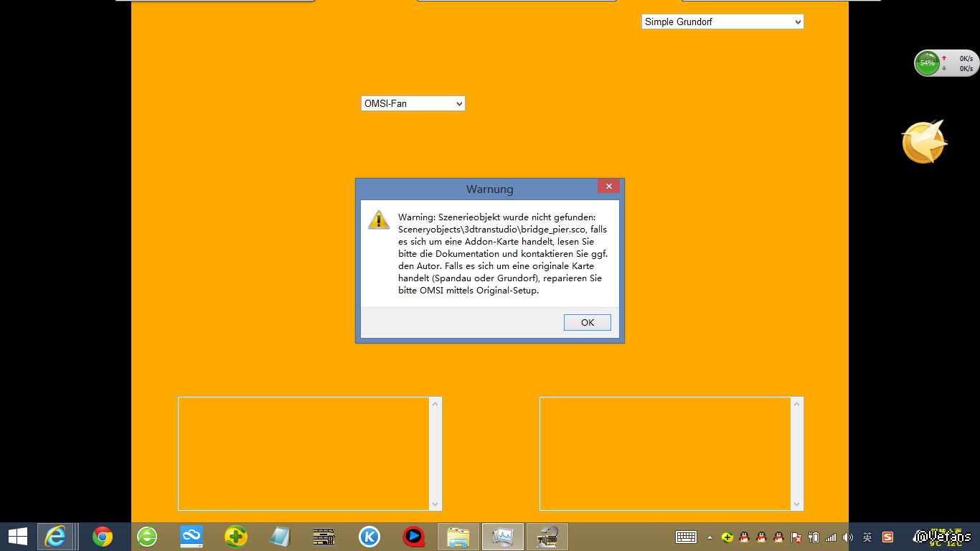Click the 0K/s upload speed readout
This screenshot has height=551, width=980.
966,58
